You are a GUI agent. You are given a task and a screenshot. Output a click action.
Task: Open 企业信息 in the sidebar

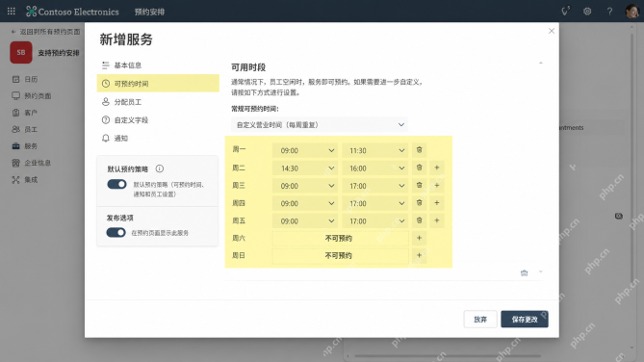(32, 163)
